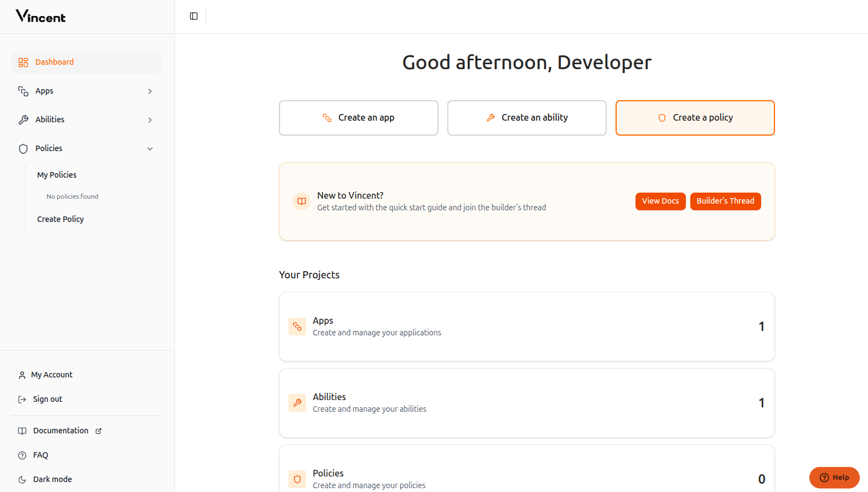Open the Dashboard menu item
The width and height of the screenshot is (868, 492).
pyautogui.click(x=86, y=63)
